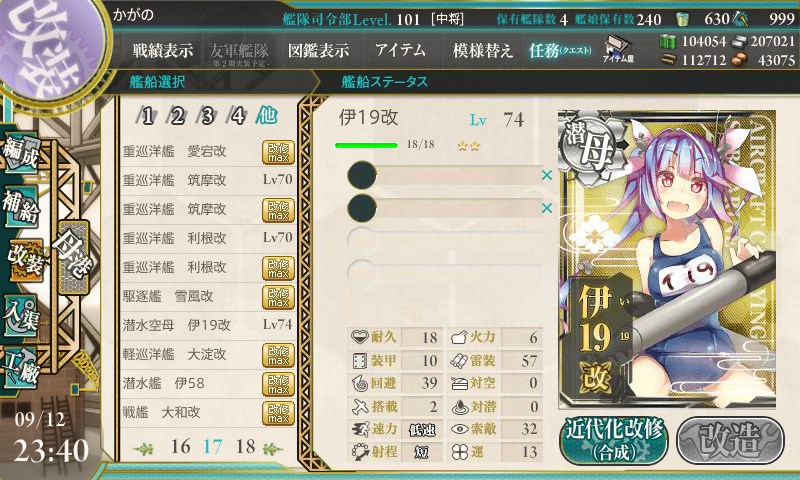Click the 近代化改修 (合成) button
The height and width of the screenshot is (480, 800).
[x=614, y=440]
